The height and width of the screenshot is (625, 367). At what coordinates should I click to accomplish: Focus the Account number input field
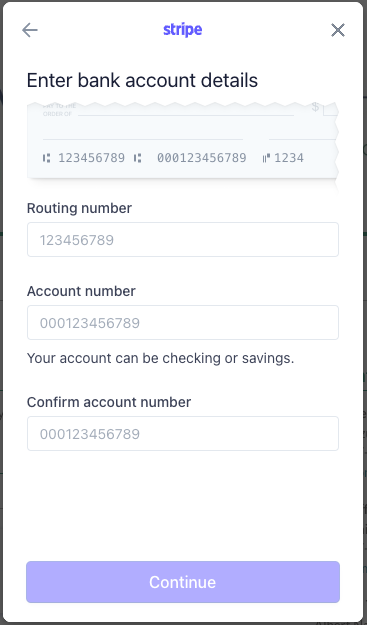[x=183, y=322]
